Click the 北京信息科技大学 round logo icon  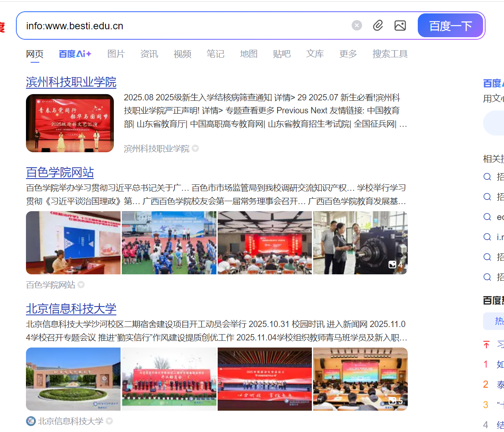(31, 421)
